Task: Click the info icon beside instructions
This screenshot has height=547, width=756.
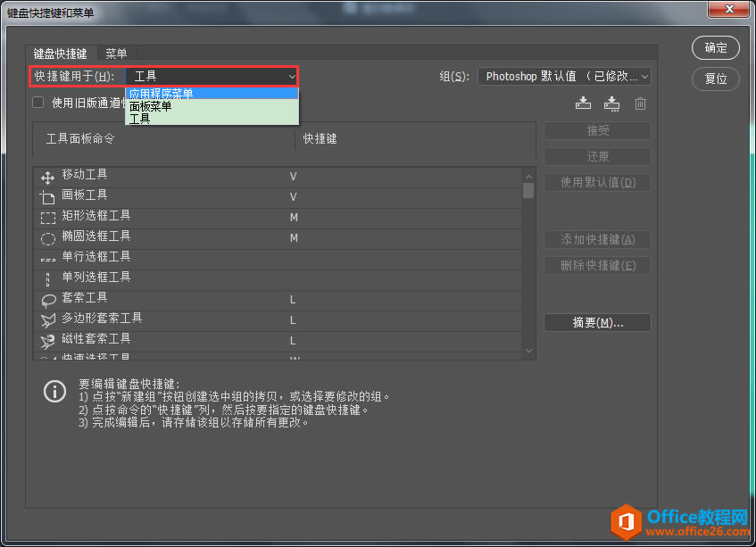Action: (54, 391)
